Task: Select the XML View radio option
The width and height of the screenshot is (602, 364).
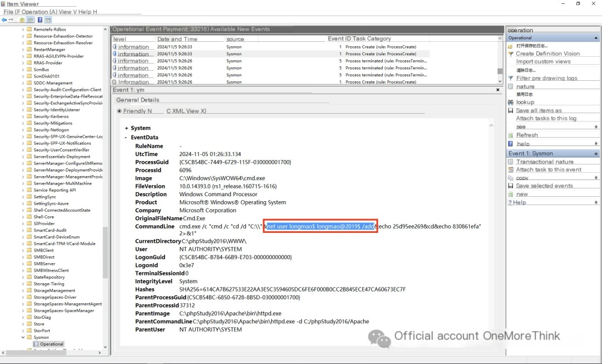Action: [x=186, y=111]
